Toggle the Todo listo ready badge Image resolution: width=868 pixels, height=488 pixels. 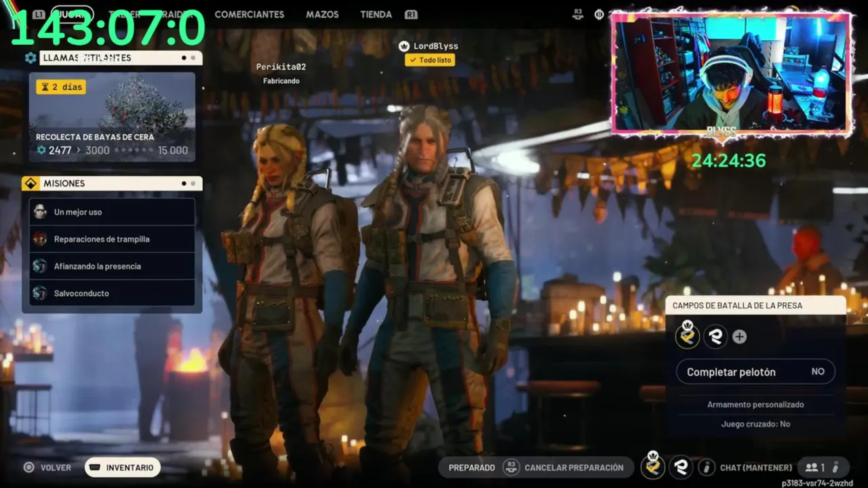pyautogui.click(x=430, y=60)
